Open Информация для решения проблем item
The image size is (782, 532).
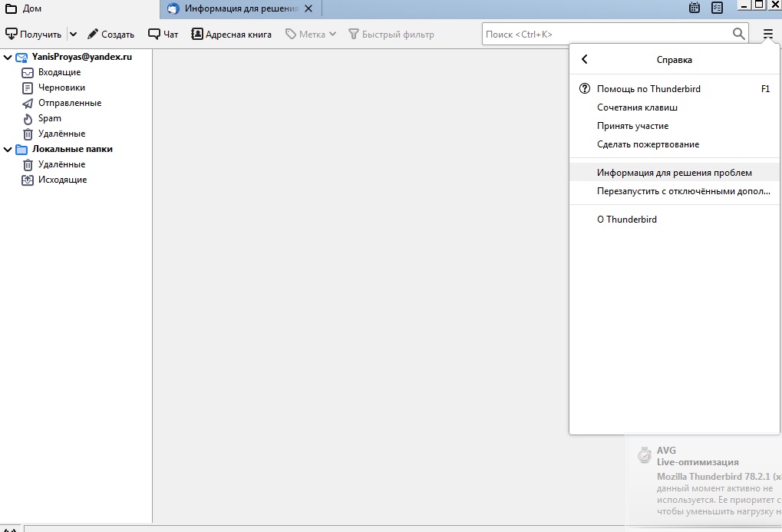675,173
